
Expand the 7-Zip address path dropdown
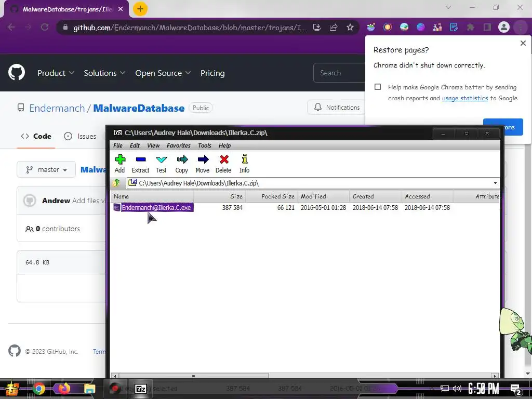pyautogui.click(x=495, y=183)
